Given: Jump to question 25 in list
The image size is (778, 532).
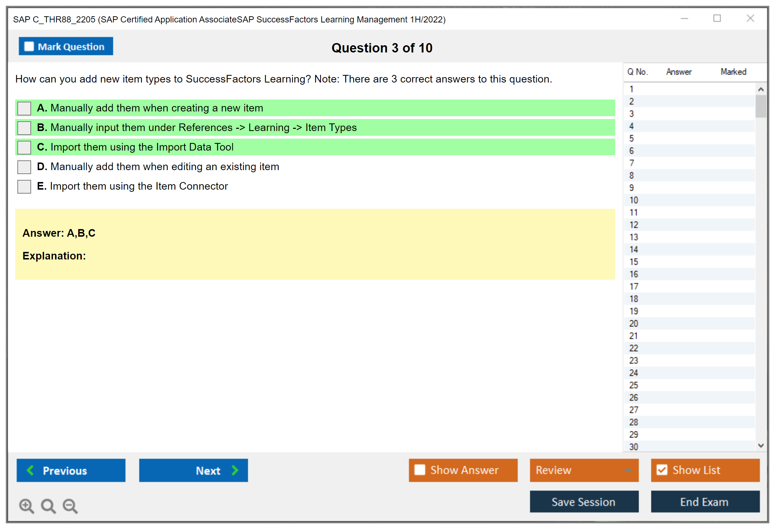Looking at the screenshot, I should click(x=634, y=385).
